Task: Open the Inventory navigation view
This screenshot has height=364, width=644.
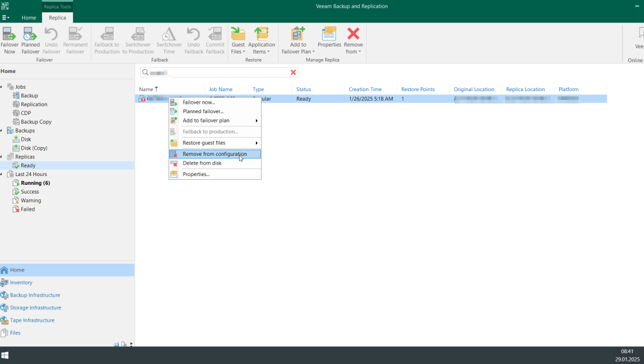Action: tap(21, 282)
